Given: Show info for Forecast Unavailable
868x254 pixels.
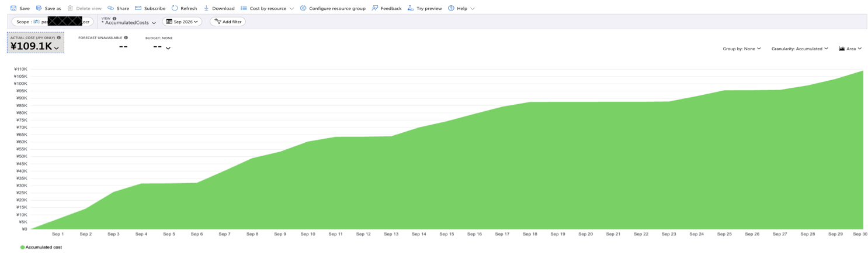Looking at the screenshot, I should (126, 37).
